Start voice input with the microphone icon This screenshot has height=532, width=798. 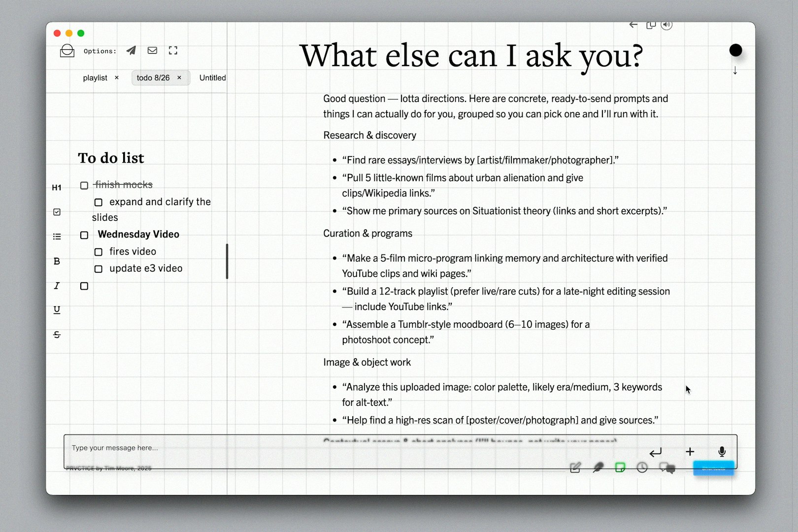722,452
